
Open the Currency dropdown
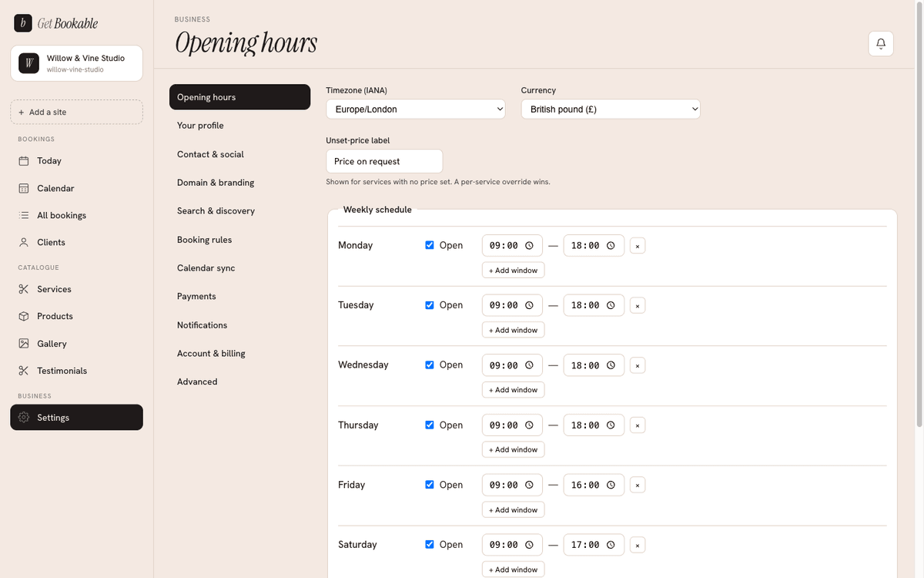coord(611,109)
